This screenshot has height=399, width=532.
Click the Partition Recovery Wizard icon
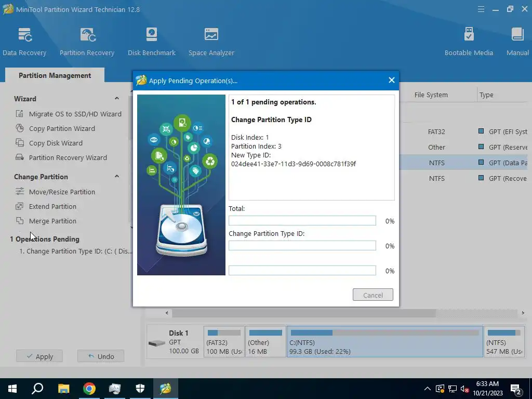point(20,157)
